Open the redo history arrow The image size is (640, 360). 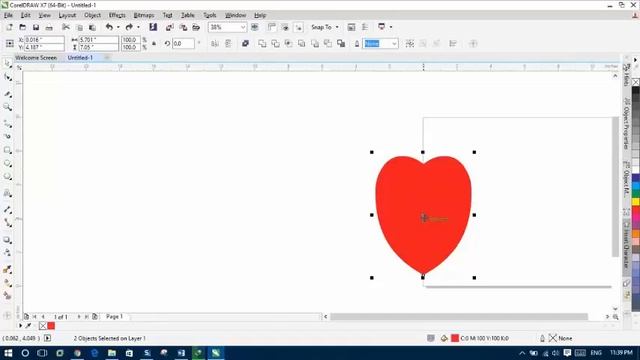[x=138, y=27]
